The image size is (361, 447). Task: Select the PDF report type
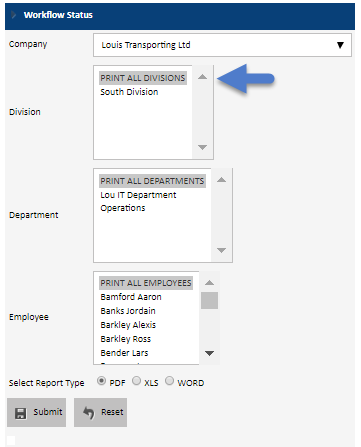(101, 381)
